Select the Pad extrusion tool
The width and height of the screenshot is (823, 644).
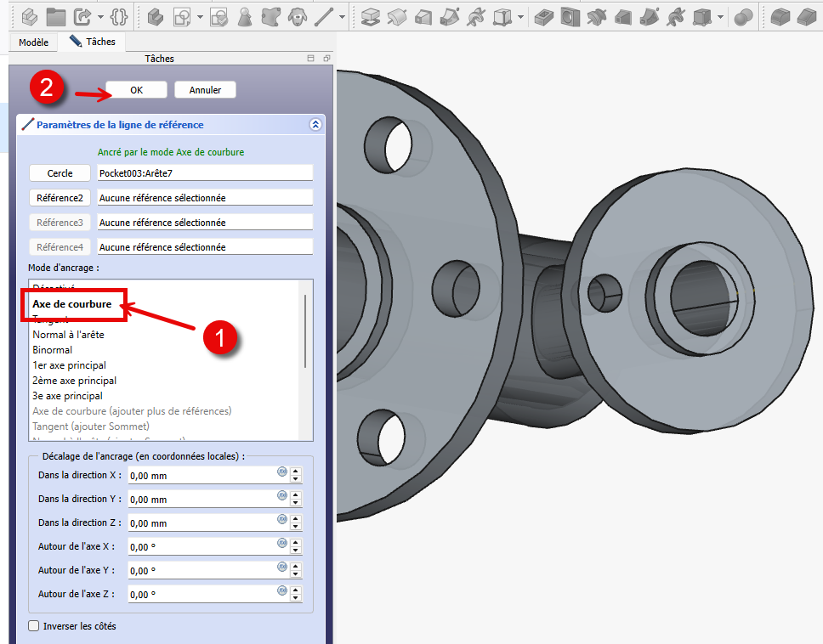[x=370, y=16]
